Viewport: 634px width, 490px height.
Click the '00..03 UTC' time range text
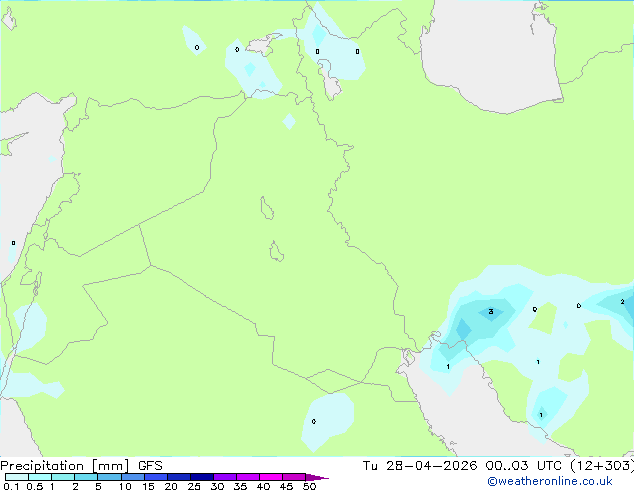tap(523, 466)
